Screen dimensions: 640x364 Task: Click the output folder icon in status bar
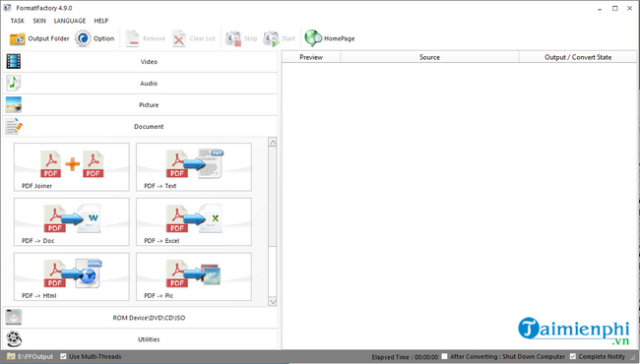click(x=11, y=357)
